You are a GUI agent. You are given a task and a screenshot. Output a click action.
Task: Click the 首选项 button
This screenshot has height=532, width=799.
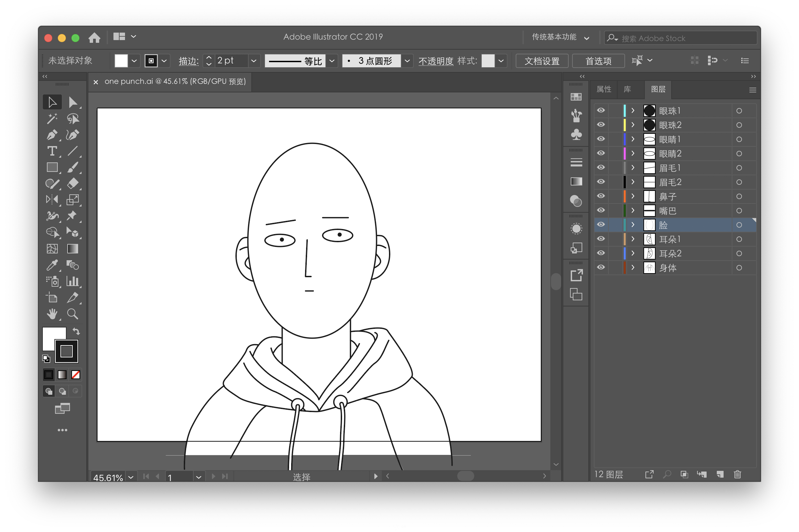598,61
